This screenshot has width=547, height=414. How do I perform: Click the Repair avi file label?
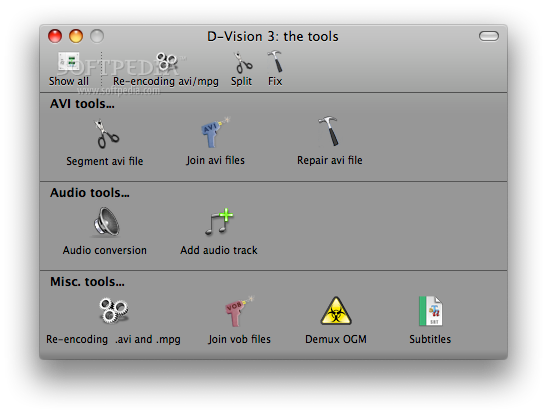click(x=330, y=160)
